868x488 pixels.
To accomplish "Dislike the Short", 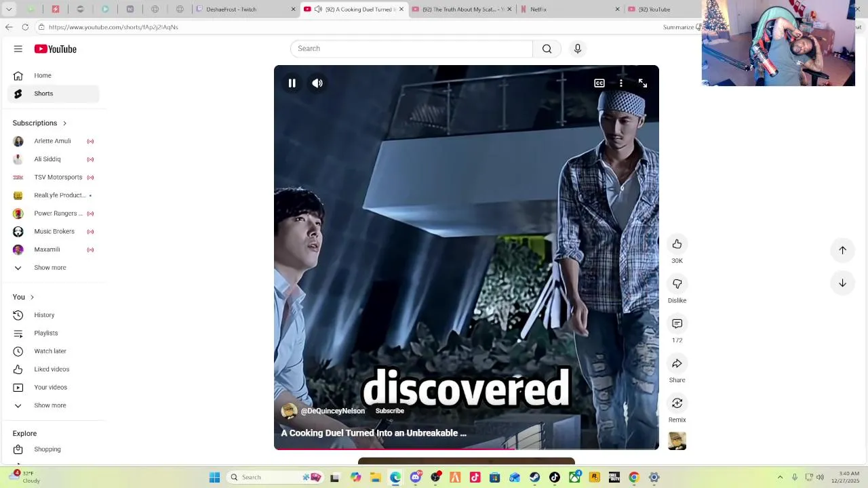I will click(x=677, y=284).
